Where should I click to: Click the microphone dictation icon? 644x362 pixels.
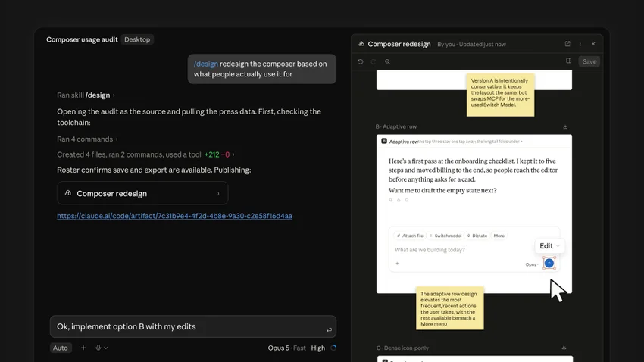(98, 348)
